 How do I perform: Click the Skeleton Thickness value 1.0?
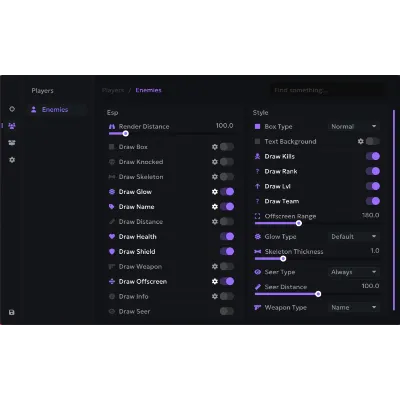375,251
